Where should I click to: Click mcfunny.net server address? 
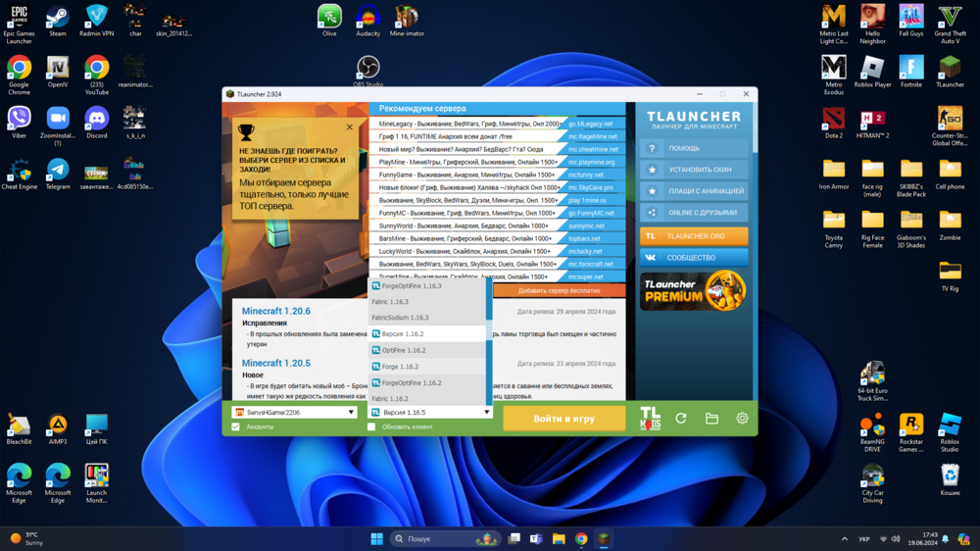(x=586, y=175)
